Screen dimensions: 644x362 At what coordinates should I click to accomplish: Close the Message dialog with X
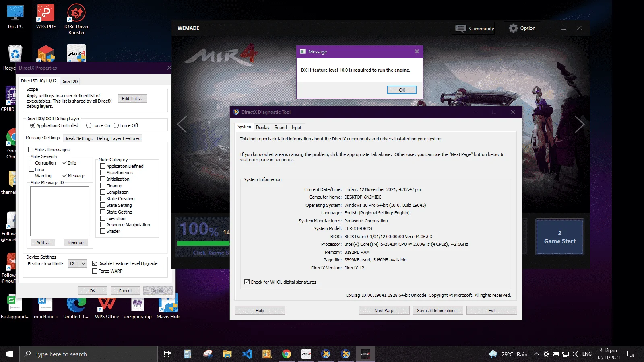(x=417, y=51)
